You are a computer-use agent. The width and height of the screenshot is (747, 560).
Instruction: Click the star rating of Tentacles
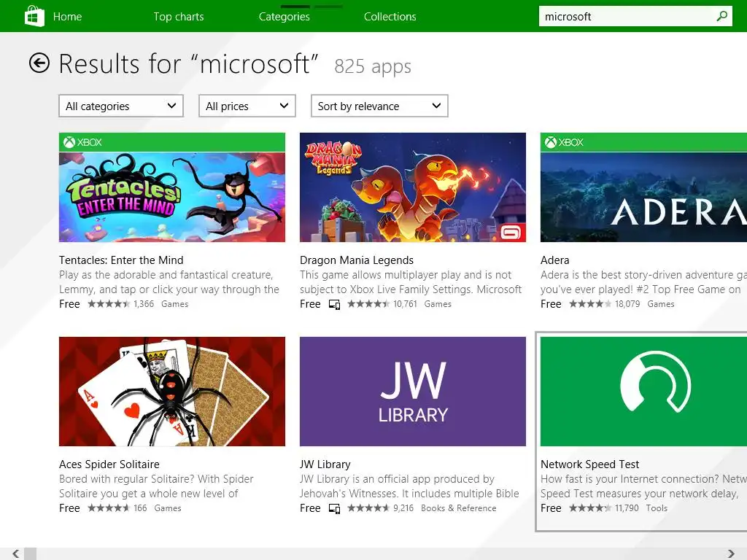tap(109, 304)
